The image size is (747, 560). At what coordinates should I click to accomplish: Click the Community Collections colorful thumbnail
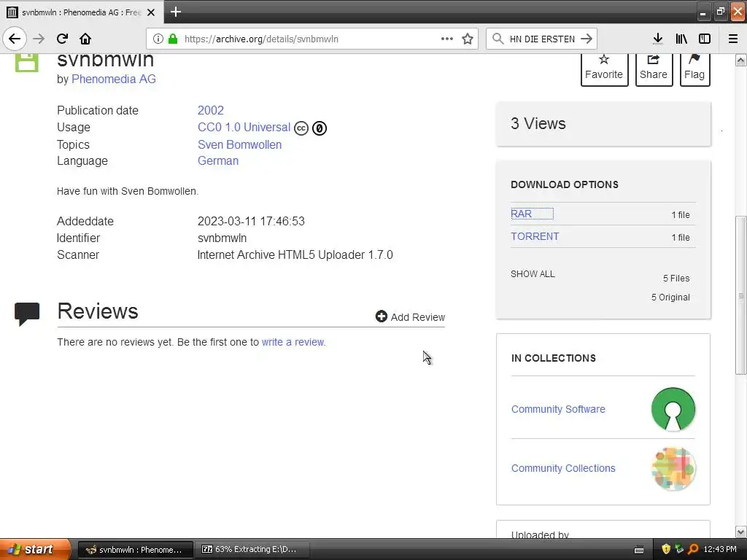[x=673, y=469]
